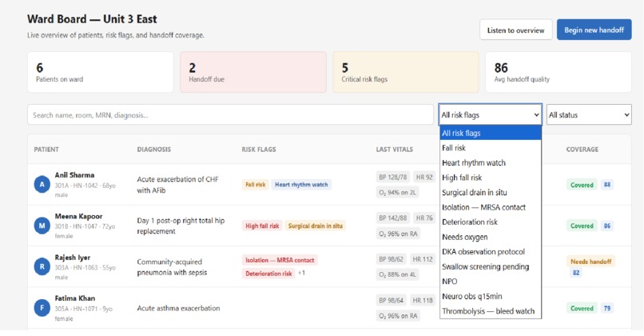Click 'Deterioration risk' tag in Rajesh's row

(268, 274)
